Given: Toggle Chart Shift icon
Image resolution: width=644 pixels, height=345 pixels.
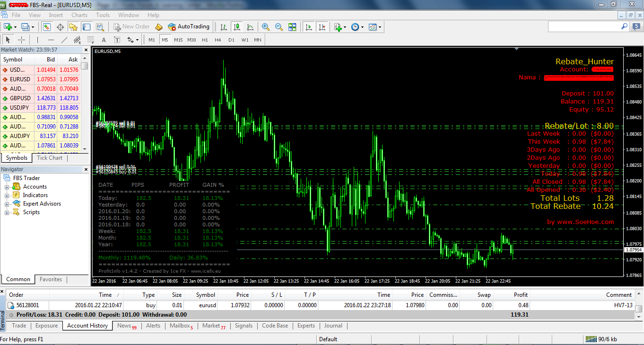Looking at the screenshot, I should pos(322,27).
